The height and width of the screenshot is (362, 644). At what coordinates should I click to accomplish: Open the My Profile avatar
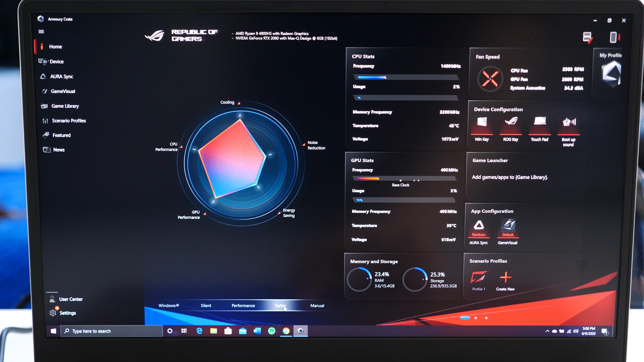(x=611, y=74)
